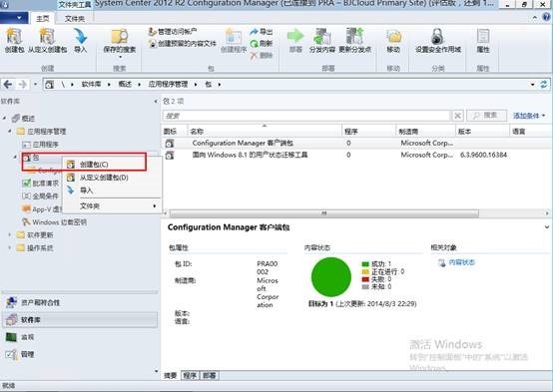Clear the search with X button

click(457, 116)
